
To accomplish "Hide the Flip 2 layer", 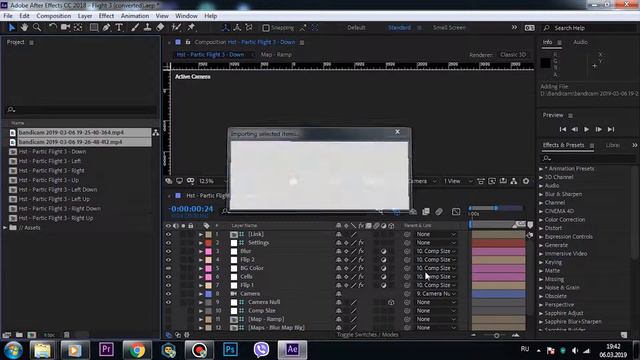I will point(168,260).
